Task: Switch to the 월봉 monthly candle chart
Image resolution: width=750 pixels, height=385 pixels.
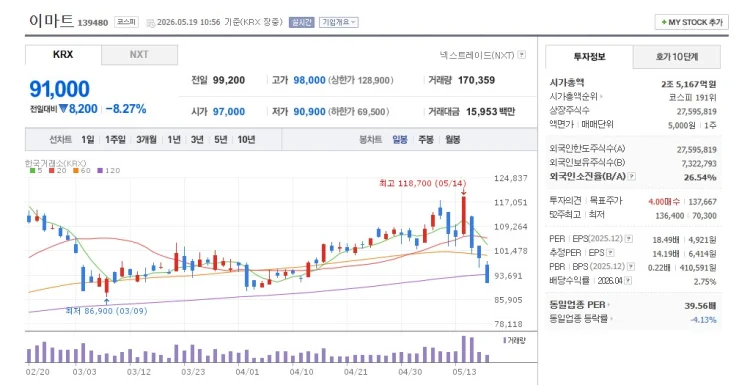Action: coord(452,140)
